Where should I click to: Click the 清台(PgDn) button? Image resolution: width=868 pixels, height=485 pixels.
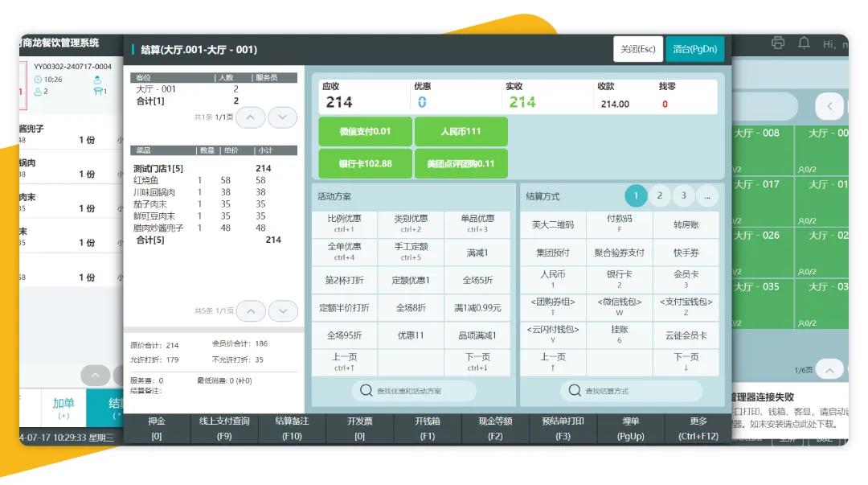point(694,49)
